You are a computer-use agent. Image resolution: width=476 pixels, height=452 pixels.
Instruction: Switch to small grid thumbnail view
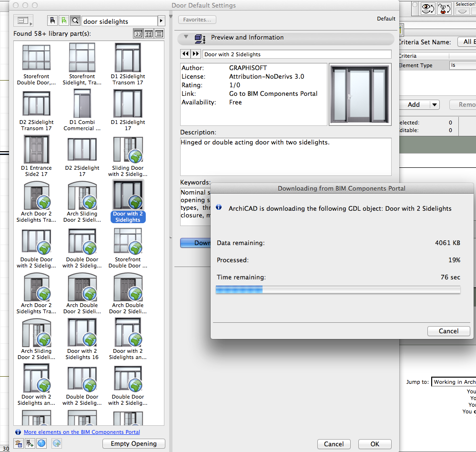tap(149, 34)
